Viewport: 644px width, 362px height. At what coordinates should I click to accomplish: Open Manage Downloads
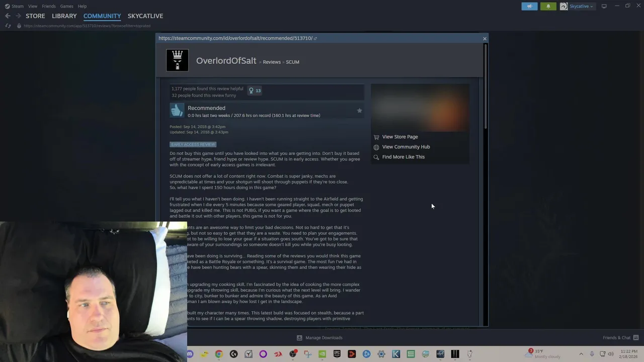click(319, 338)
